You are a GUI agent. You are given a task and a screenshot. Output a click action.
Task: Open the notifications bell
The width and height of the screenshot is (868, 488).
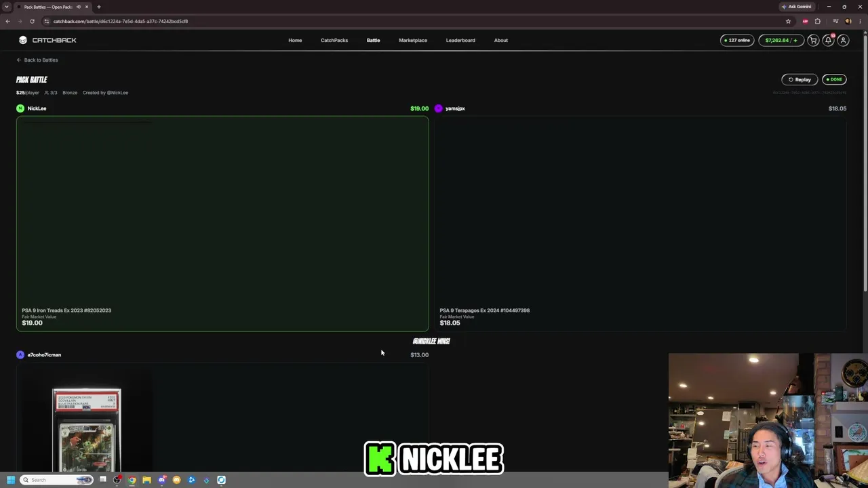[x=828, y=40]
